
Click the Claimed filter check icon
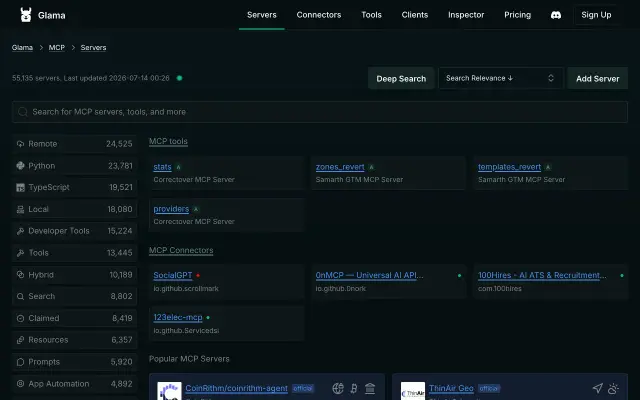[x=20, y=318]
